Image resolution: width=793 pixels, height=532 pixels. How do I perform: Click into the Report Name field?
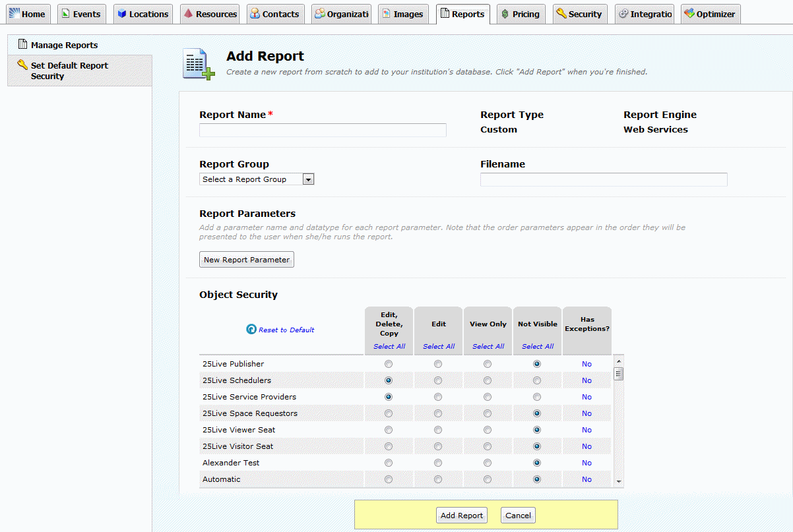pyautogui.click(x=323, y=130)
